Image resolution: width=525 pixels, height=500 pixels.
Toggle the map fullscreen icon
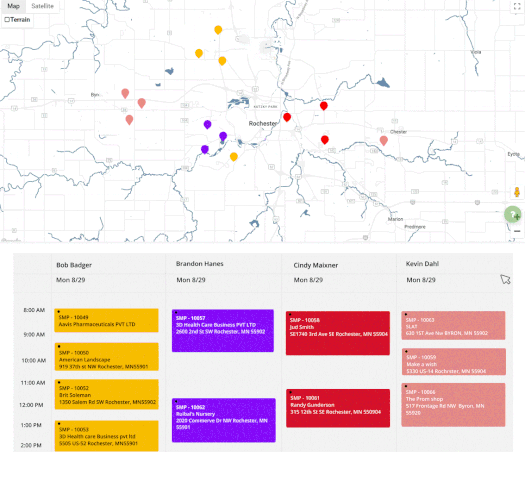tap(517, 7)
